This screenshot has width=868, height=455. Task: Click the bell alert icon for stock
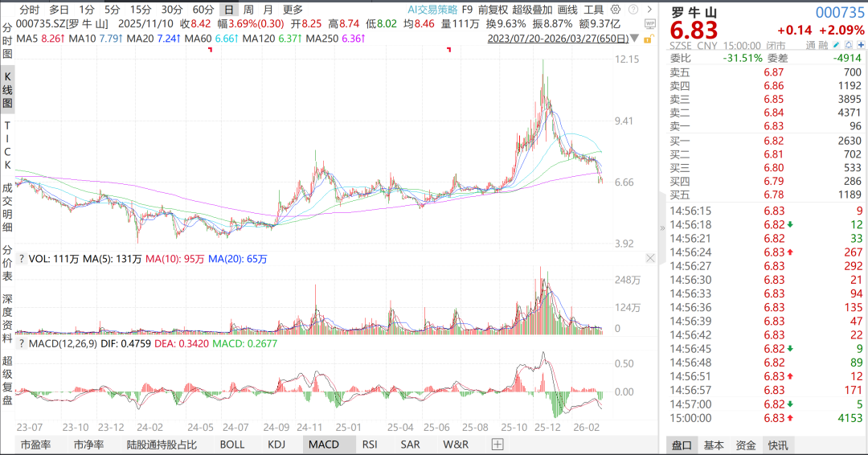coord(849,45)
